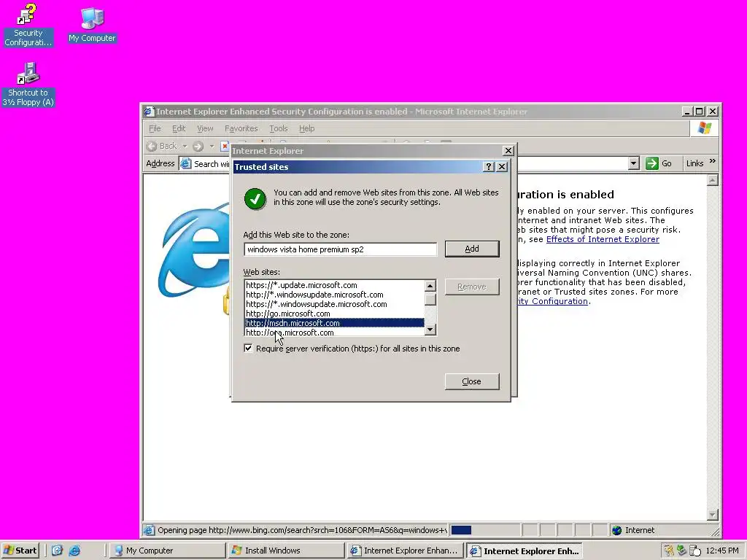The width and height of the screenshot is (747, 560).
Task: Open the File menu
Action: 155,128
